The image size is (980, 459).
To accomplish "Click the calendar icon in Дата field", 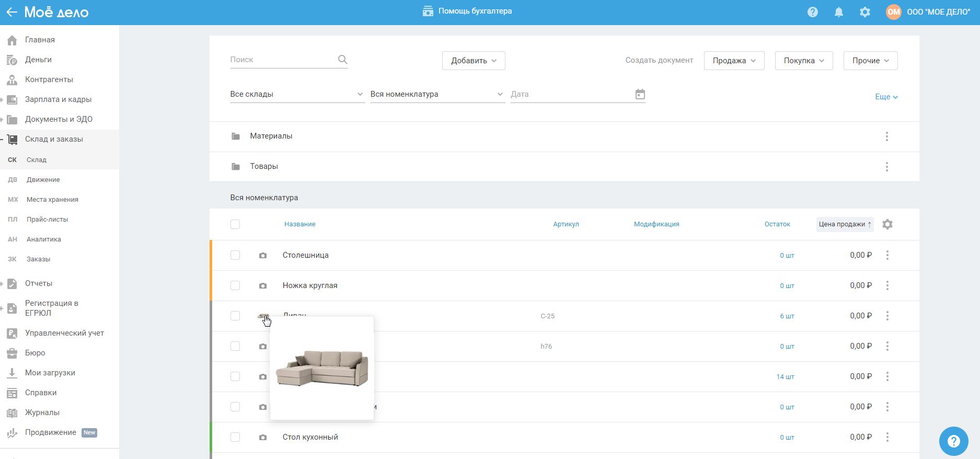I will click(x=640, y=94).
